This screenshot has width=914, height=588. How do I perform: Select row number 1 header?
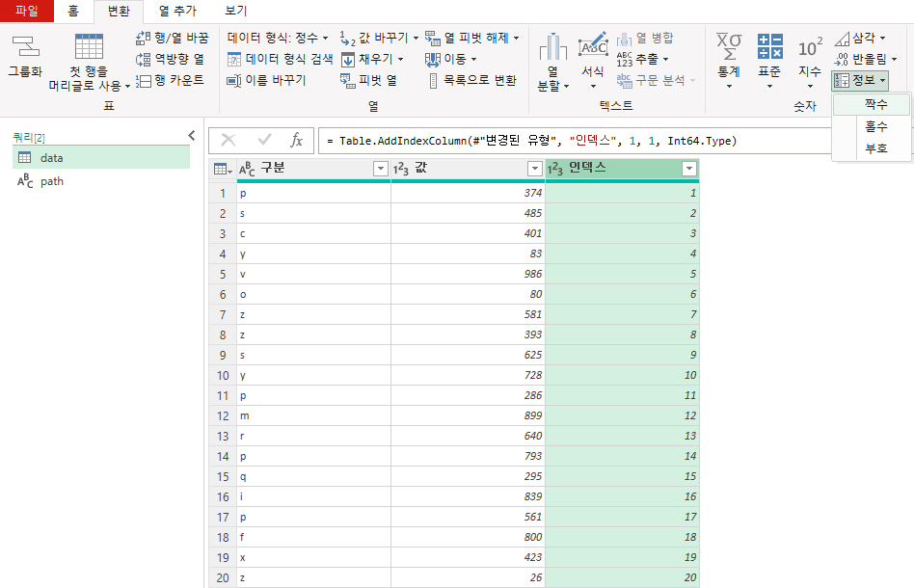[223, 193]
